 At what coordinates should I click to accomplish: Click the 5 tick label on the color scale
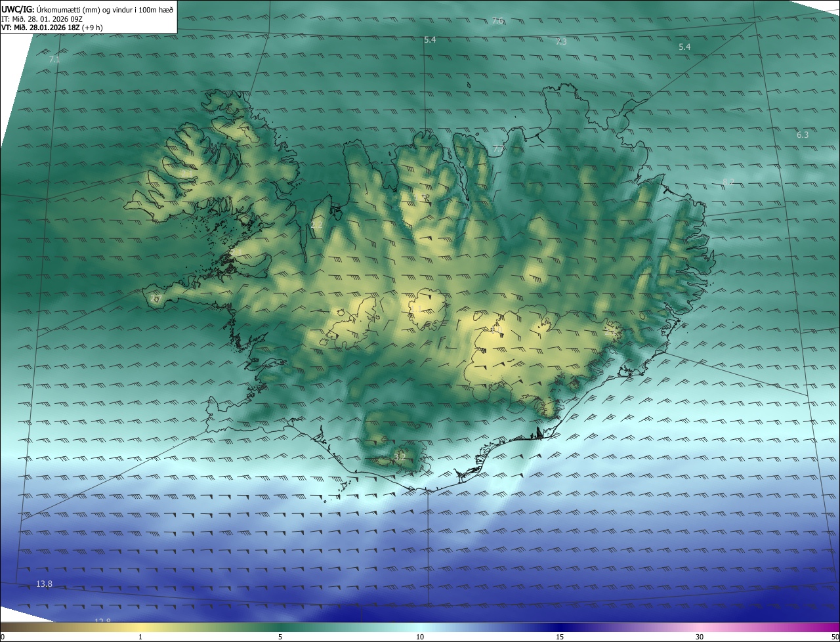click(x=280, y=637)
